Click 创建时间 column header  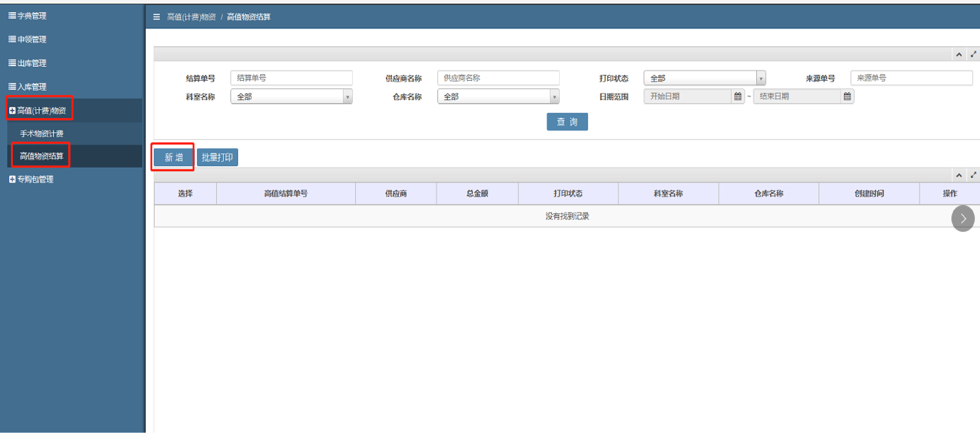869,194
